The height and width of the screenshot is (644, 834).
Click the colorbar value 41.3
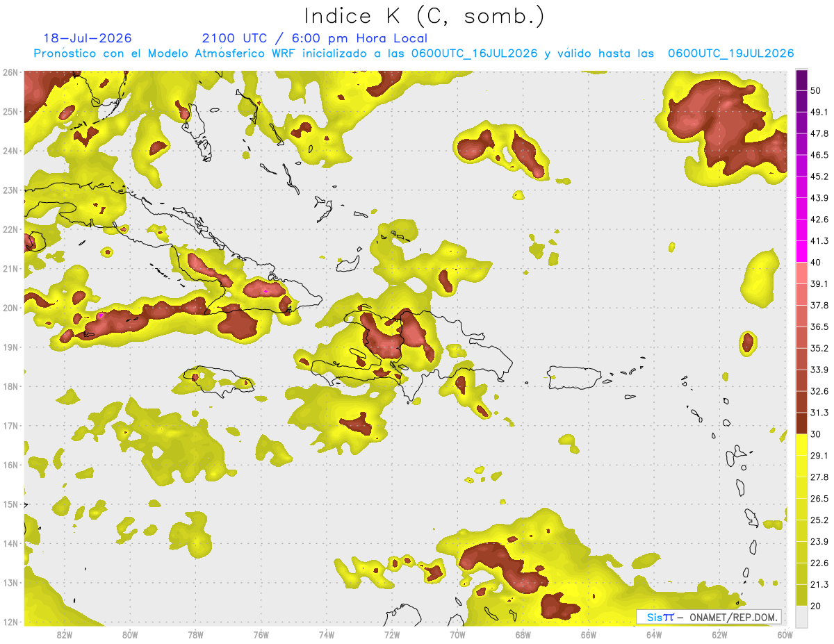(819, 241)
